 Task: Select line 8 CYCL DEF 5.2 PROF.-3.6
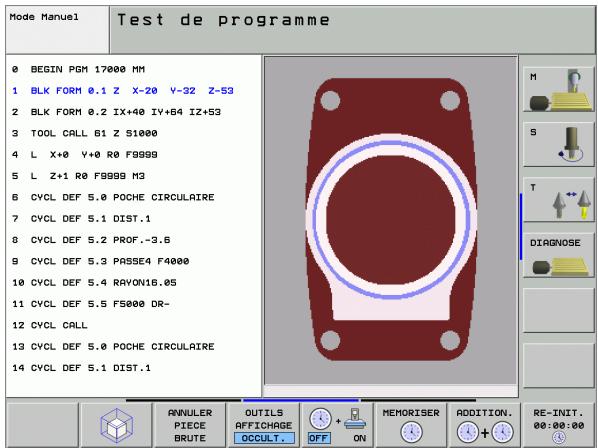(x=91, y=240)
